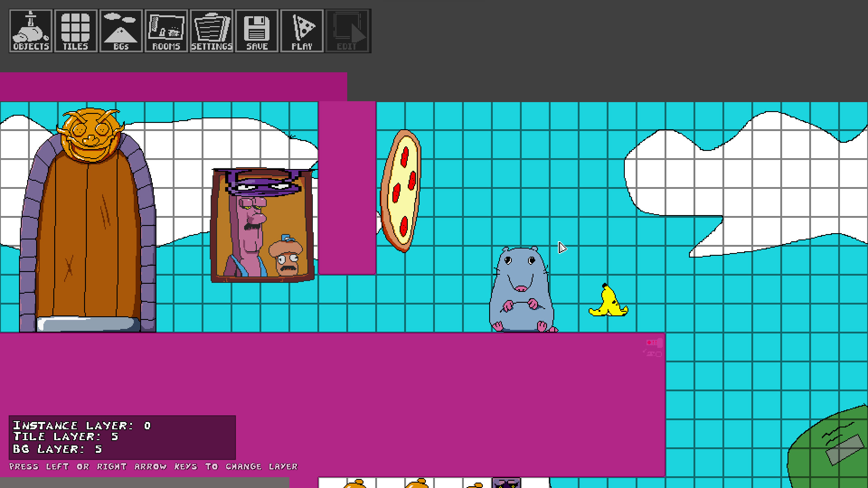
Task: Open the Rooms menu
Action: coord(166,31)
